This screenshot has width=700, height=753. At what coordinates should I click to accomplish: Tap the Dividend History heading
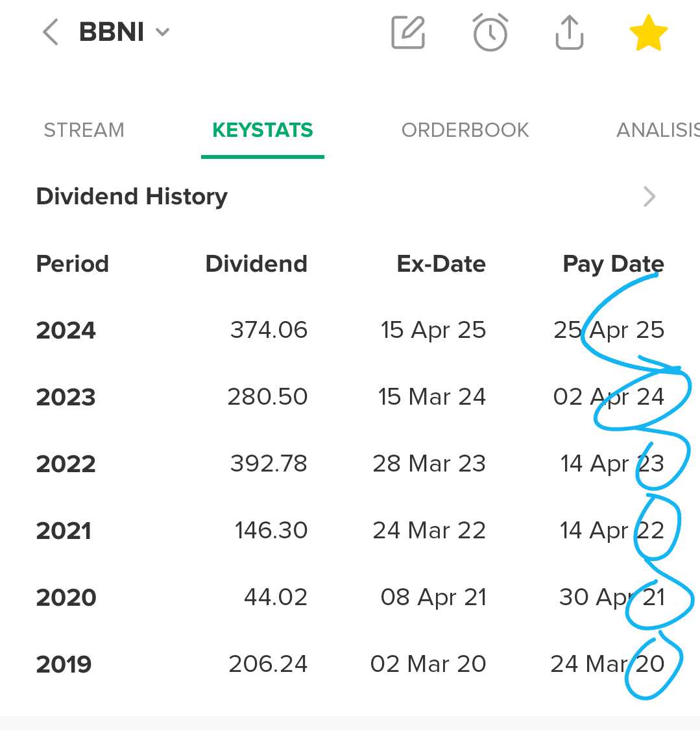pyautogui.click(x=132, y=197)
